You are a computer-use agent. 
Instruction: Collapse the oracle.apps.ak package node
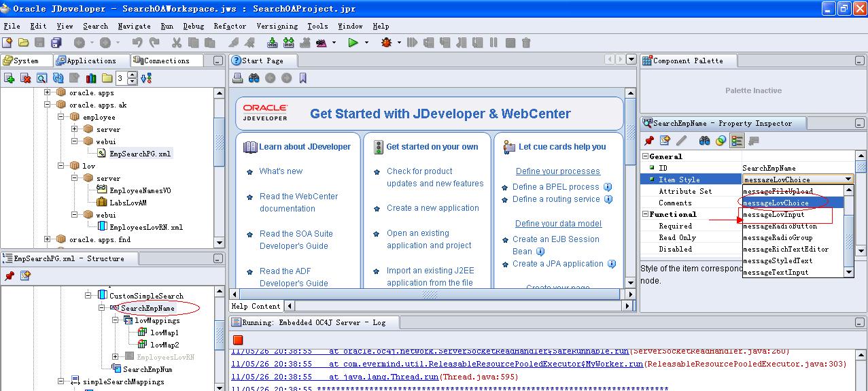(x=48, y=105)
